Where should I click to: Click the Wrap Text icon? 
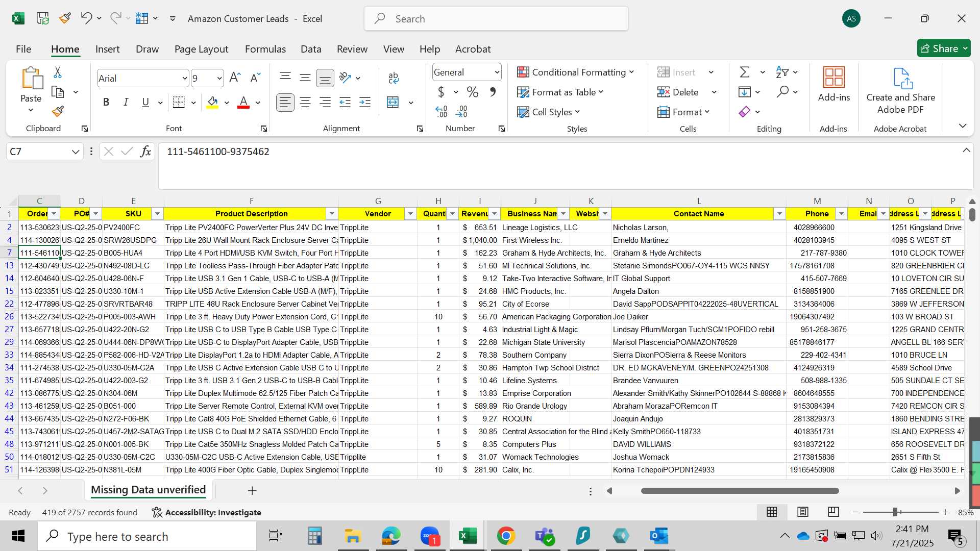[x=394, y=78]
